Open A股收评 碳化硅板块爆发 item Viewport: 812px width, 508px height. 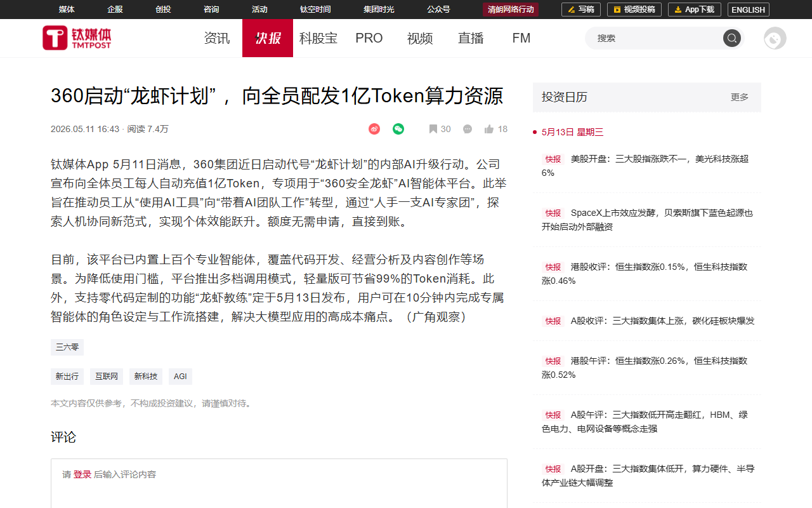(x=648, y=321)
